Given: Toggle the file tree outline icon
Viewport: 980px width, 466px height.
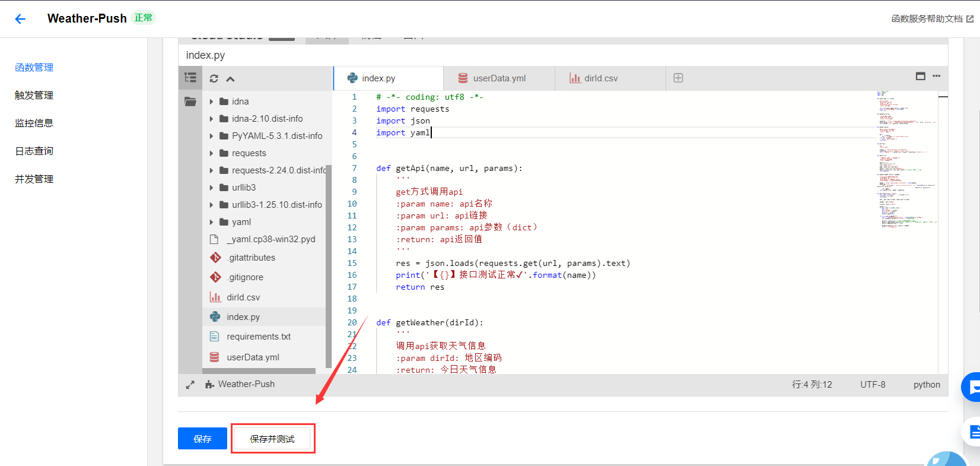Looking at the screenshot, I should pyautogui.click(x=190, y=78).
